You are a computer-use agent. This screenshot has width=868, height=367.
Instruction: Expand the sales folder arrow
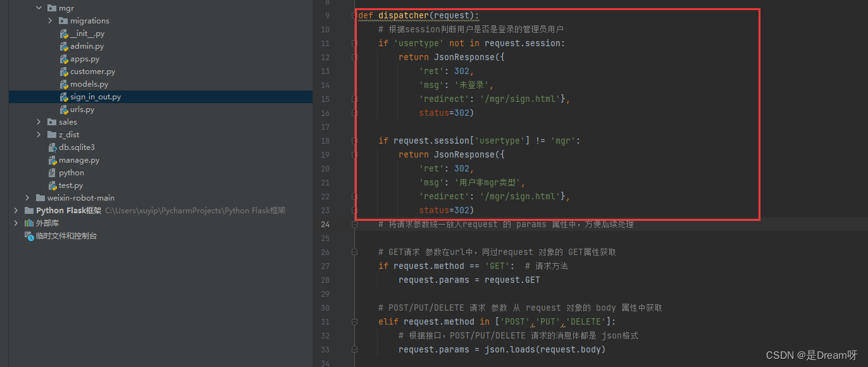[x=39, y=122]
